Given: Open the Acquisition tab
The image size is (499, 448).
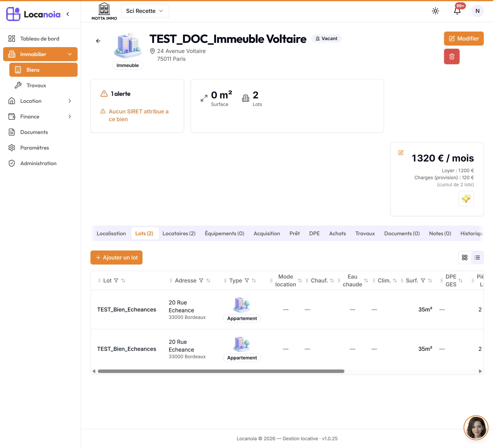Looking at the screenshot, I should point(267,233).
